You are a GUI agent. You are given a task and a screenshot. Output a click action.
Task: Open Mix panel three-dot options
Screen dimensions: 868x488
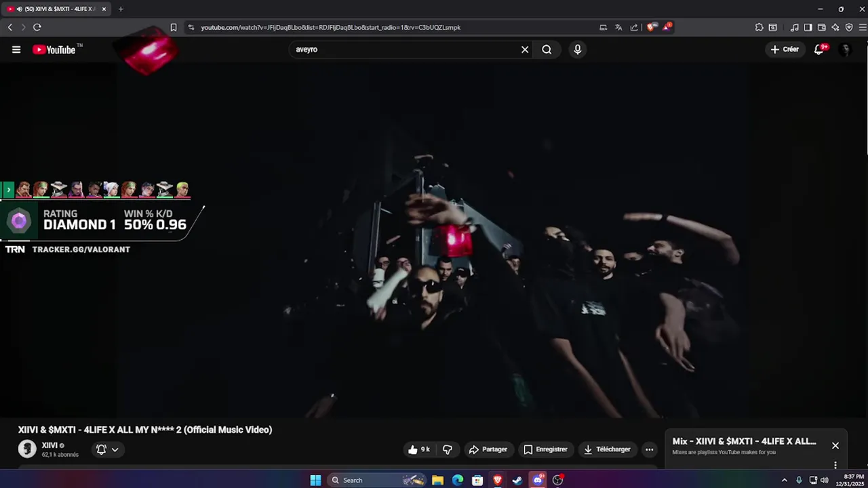tap(835, 465)
